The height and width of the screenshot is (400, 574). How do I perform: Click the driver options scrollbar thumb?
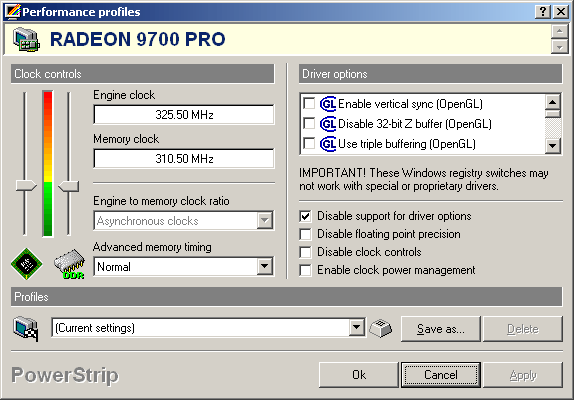552,113
